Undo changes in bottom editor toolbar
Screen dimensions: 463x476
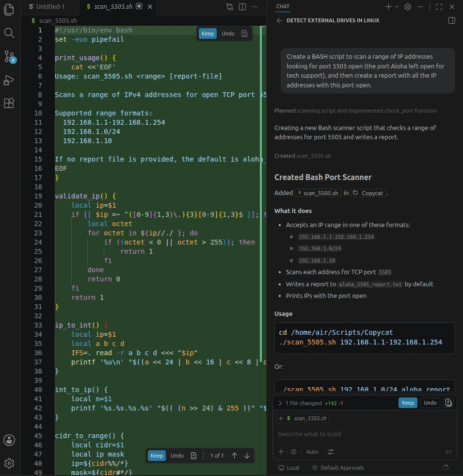click(x=177, y=456)
